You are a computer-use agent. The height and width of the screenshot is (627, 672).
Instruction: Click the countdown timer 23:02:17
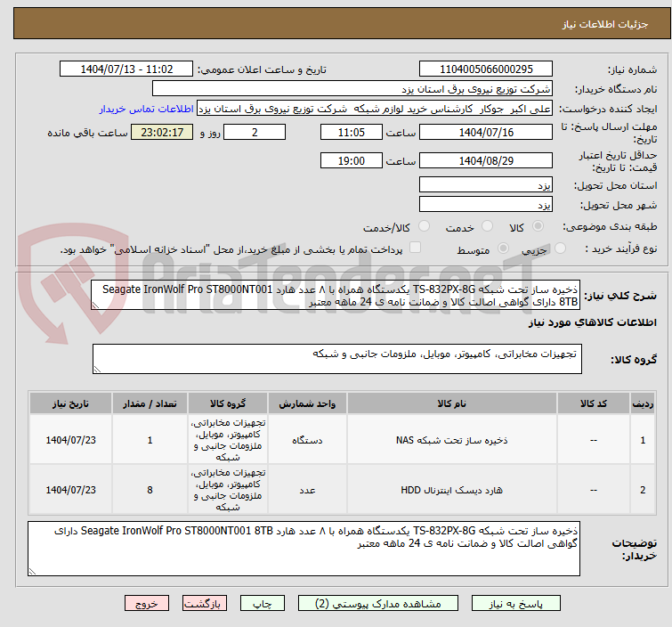click(162, 132)
